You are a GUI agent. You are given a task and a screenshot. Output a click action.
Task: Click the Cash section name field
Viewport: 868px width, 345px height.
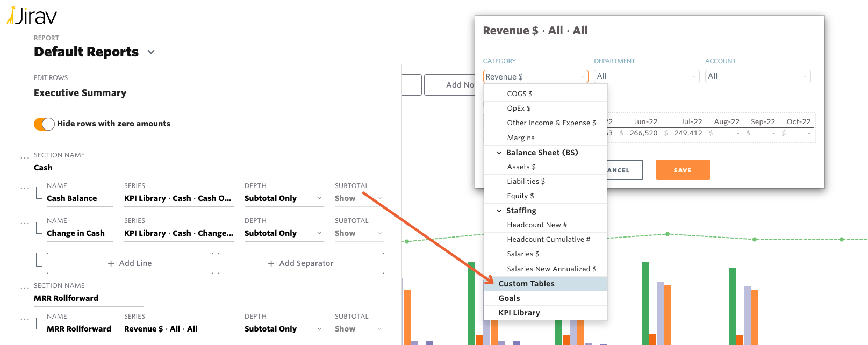(88, 168)
